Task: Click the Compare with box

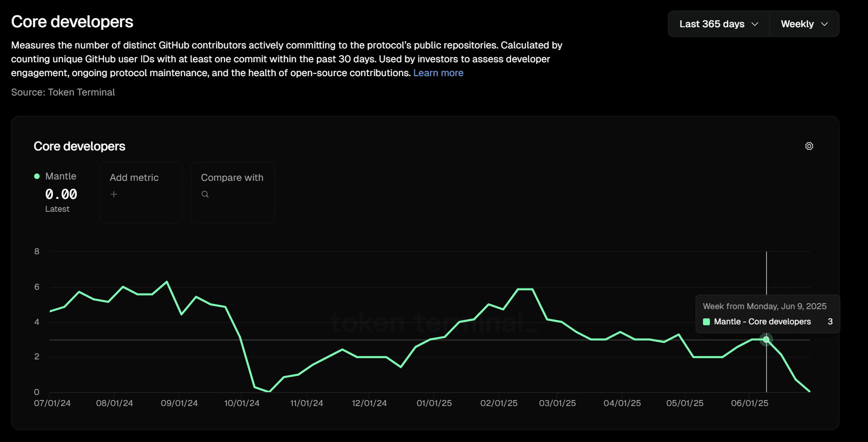Action: click(x=233, y=192)
